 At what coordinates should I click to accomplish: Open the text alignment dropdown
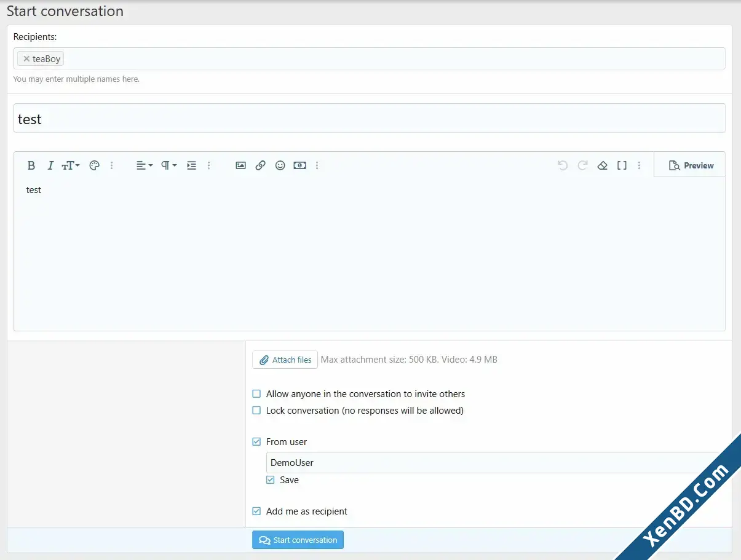(x=145, y=165)
